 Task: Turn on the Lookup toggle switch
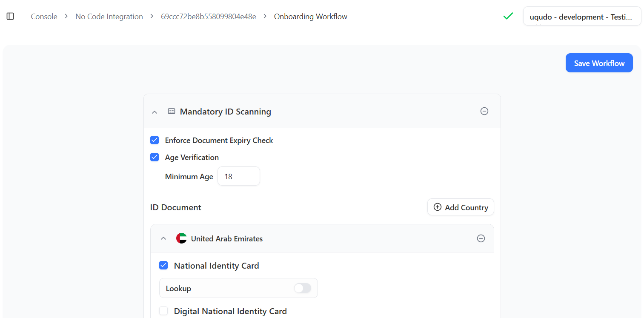click(302, 288)
